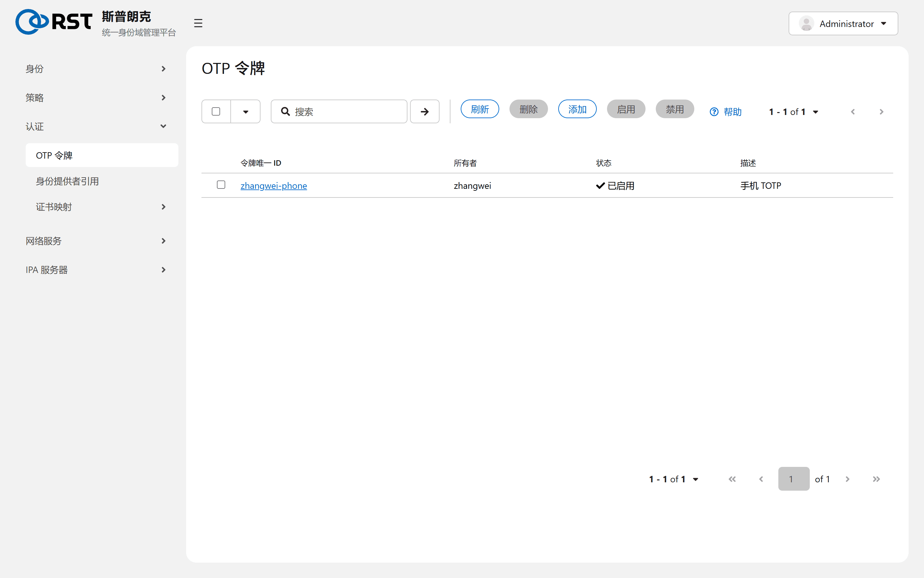
Task: Click the 禁用 button
Action: [x=675, y=109]
